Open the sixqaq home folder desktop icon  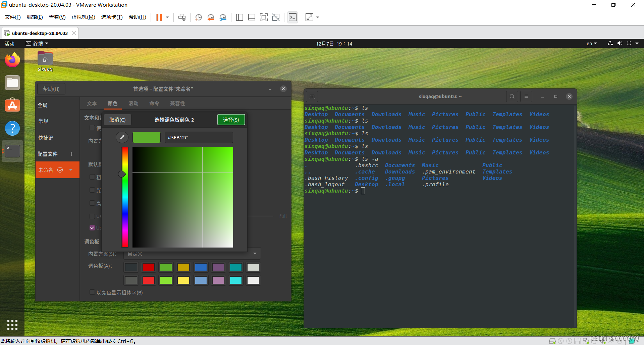(x=45, y=61)
